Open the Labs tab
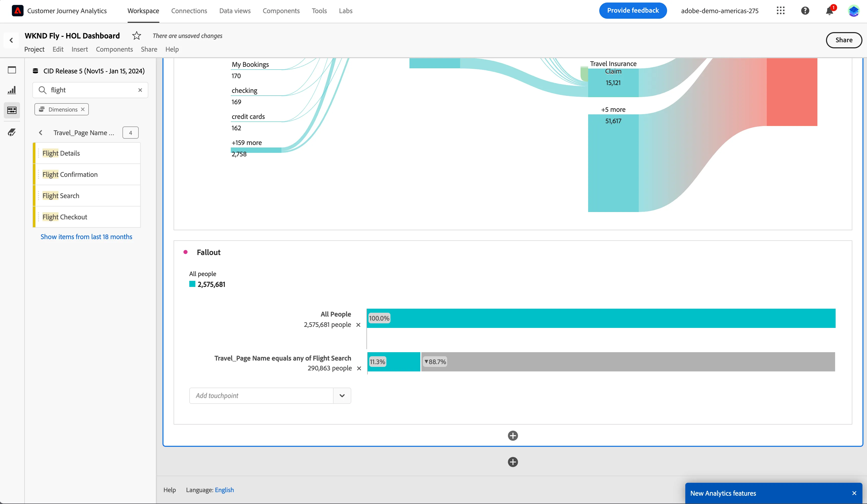Viewport: 867px width, 504px height. [x=345, y=11]
